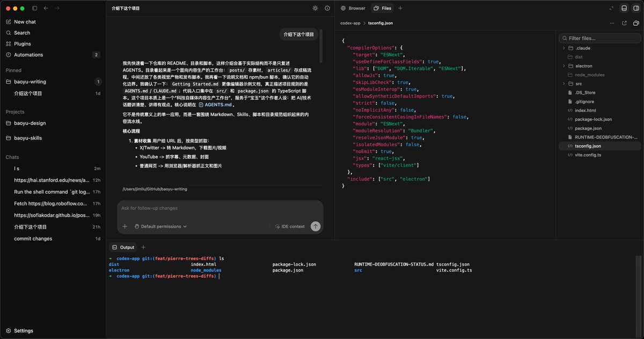Open the 'commit changes' chat
644x339 pixels.
click(x=53, y=239)
